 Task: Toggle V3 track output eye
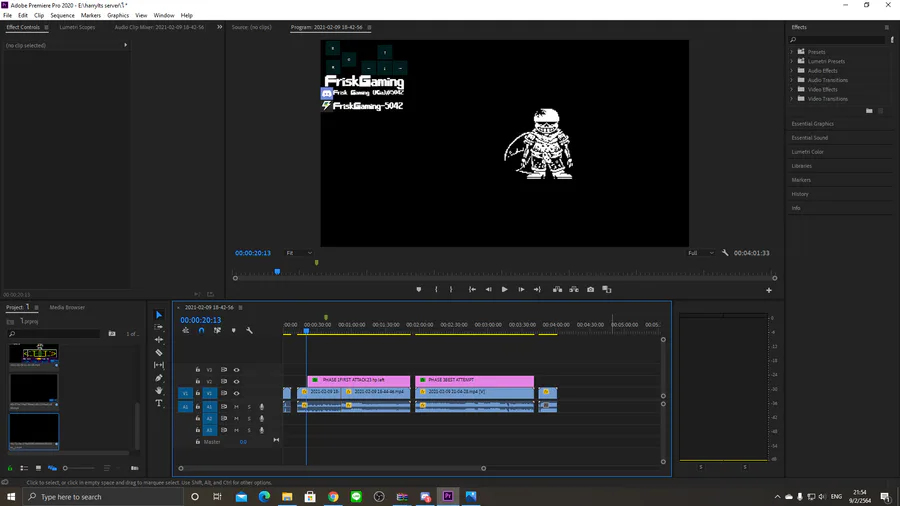click(236, 370)
